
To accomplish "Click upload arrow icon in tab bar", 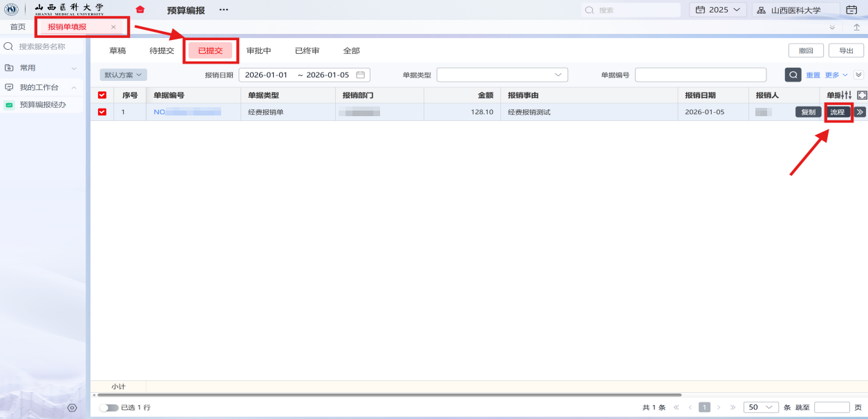I will pos(857,27).
